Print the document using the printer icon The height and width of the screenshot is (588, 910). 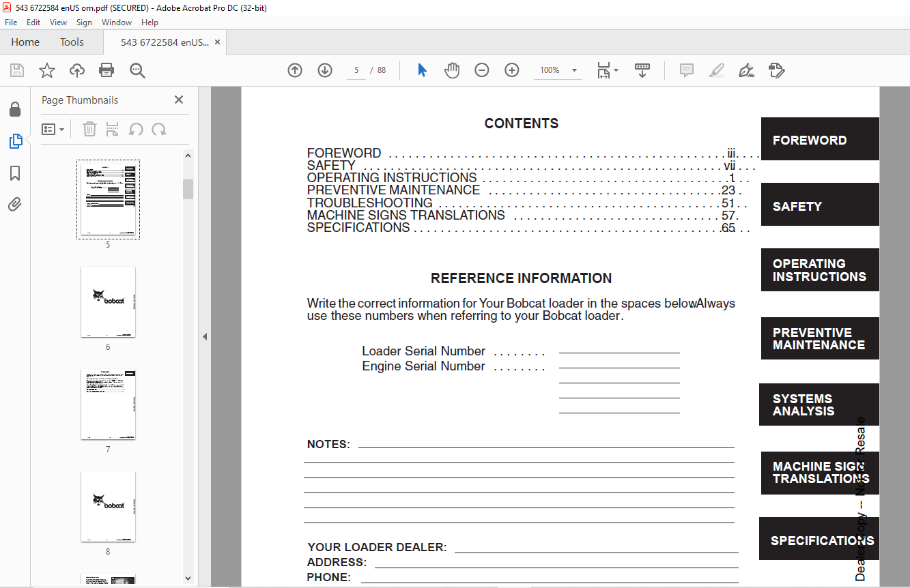[x=106, y=70]
